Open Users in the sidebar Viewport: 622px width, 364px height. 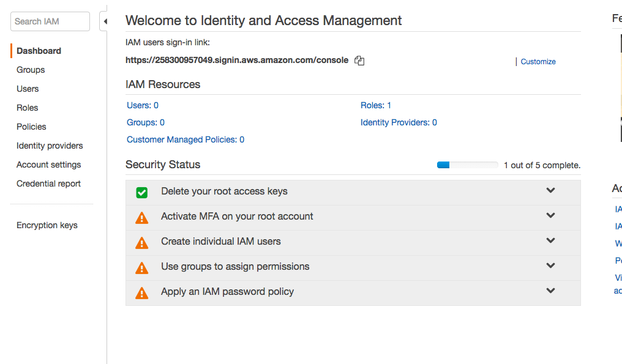coord(28,89)
